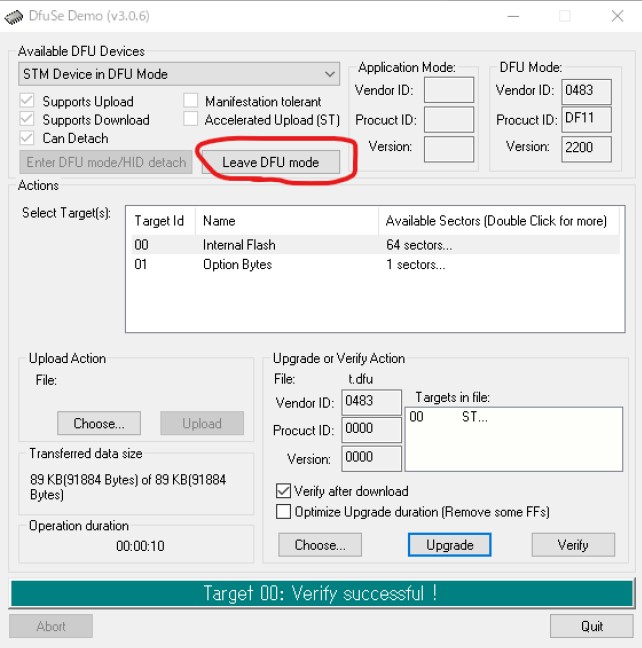Click the Available Sectors column header
This screenshot has height=648, width=642.
495,221
